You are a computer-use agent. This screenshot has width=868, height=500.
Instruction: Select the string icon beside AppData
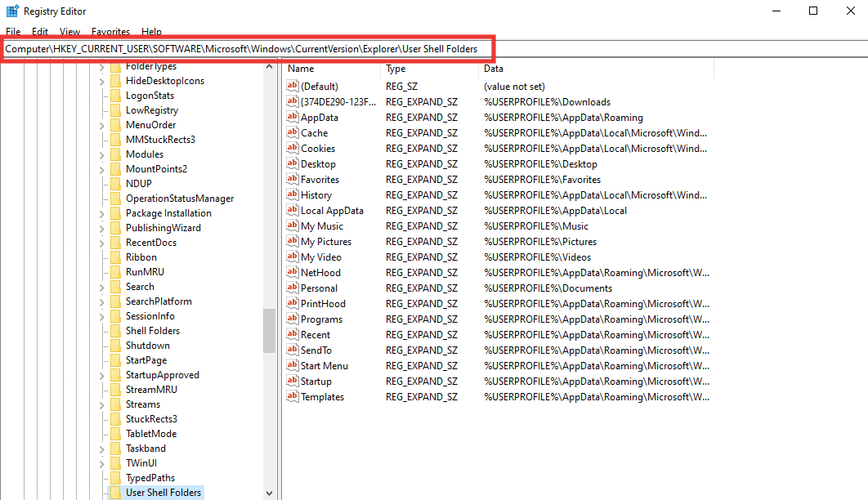coord(293,117)
